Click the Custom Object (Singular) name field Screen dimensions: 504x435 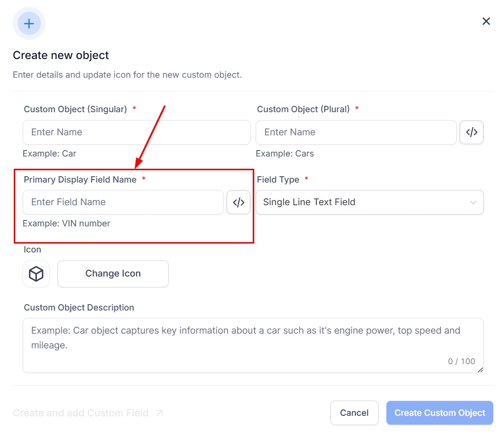137,132
